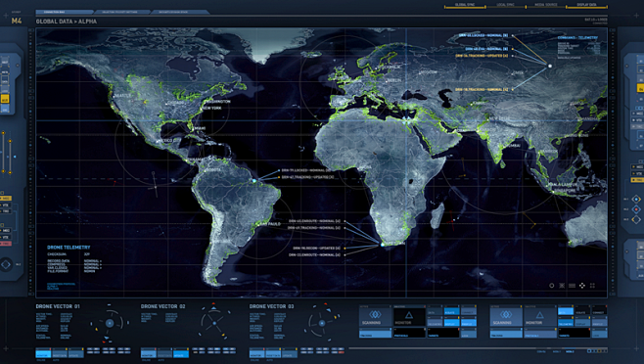
Task: Select the Media Source tab
Action: coord(546,5)
